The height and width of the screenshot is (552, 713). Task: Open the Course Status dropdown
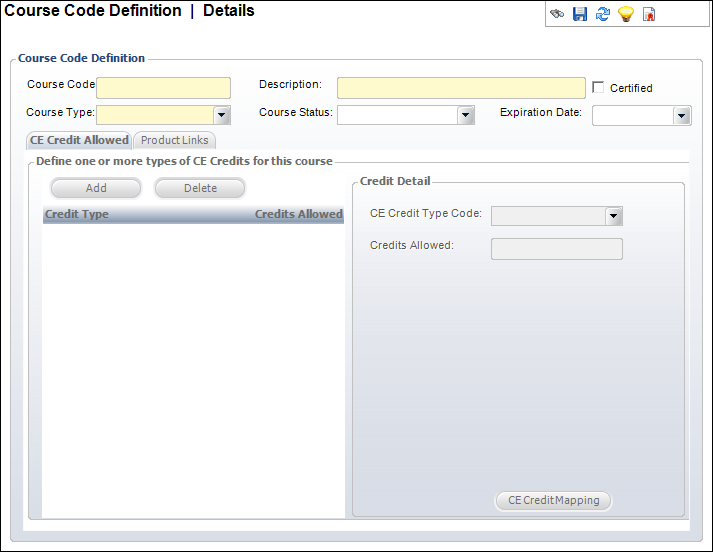click(x=465, y=115)
